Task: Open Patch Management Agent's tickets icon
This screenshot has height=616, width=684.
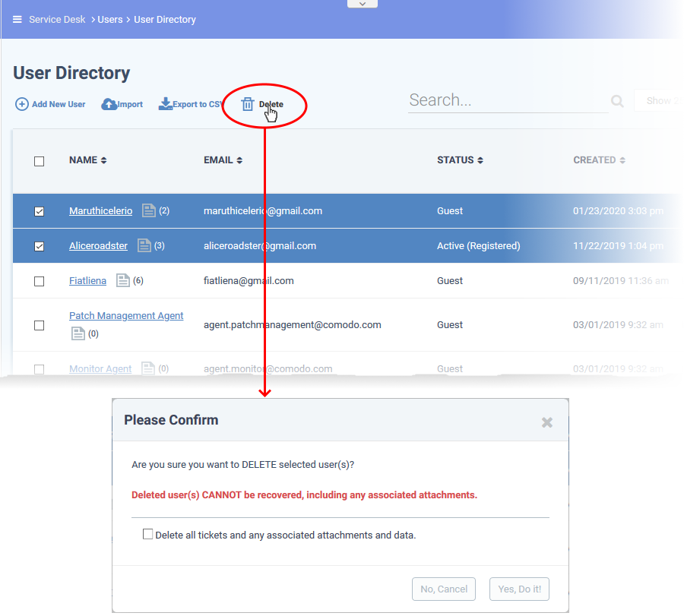Action: pos(78,334)
